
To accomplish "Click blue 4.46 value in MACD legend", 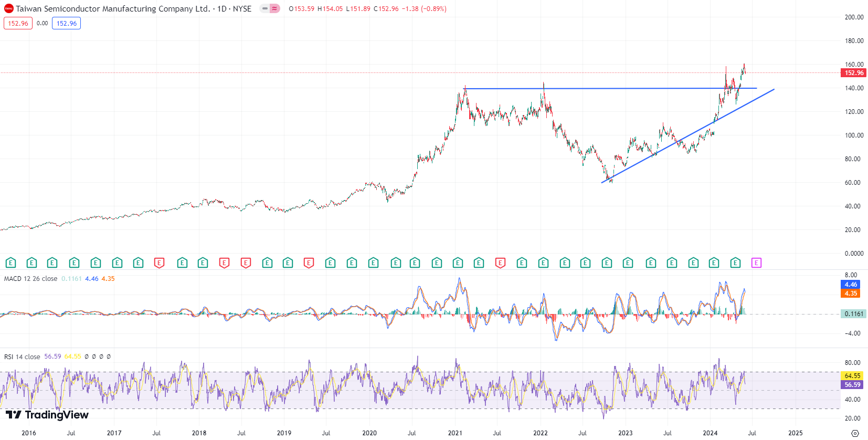I will [x=91, y=278].
